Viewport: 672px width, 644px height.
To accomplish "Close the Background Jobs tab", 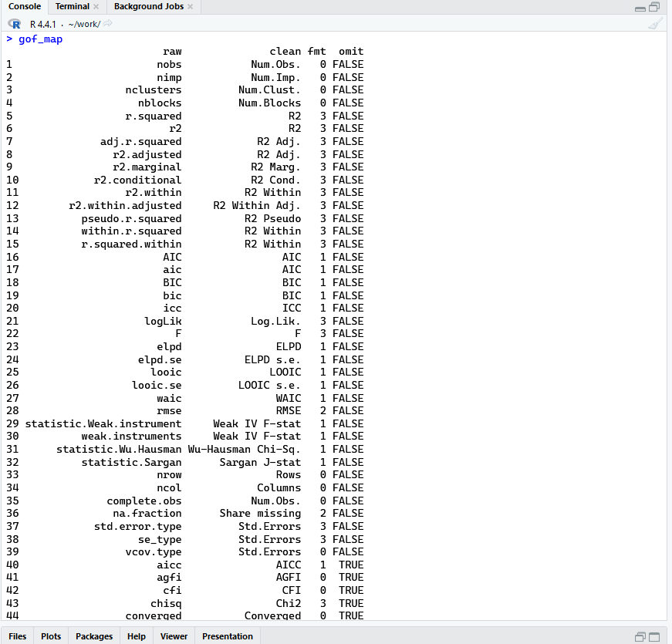I will (190, 7).
